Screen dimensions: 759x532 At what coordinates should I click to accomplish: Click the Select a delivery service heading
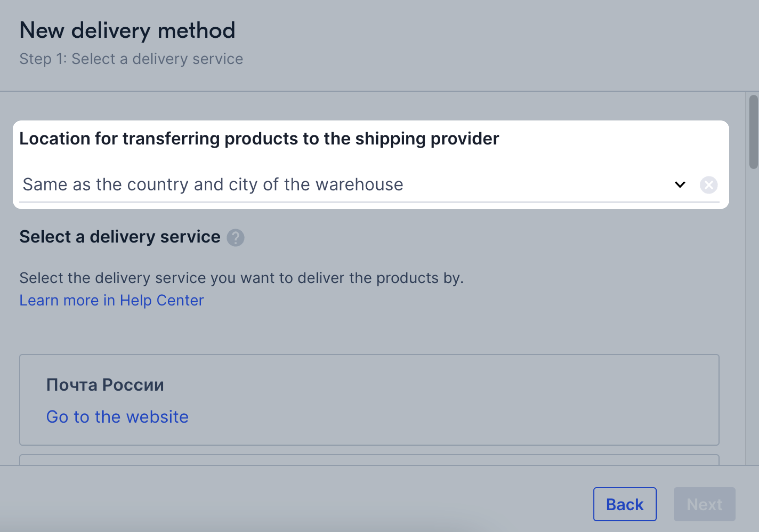point(120,237)
